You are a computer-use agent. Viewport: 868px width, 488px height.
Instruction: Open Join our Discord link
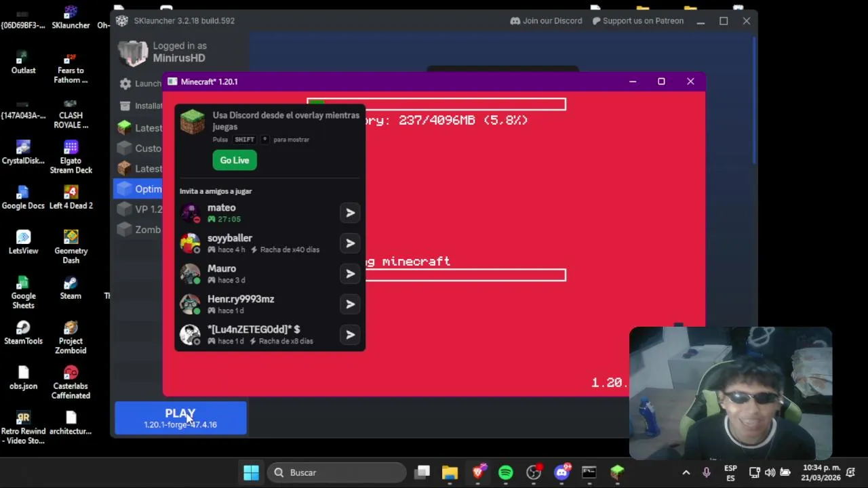point(546,21)
